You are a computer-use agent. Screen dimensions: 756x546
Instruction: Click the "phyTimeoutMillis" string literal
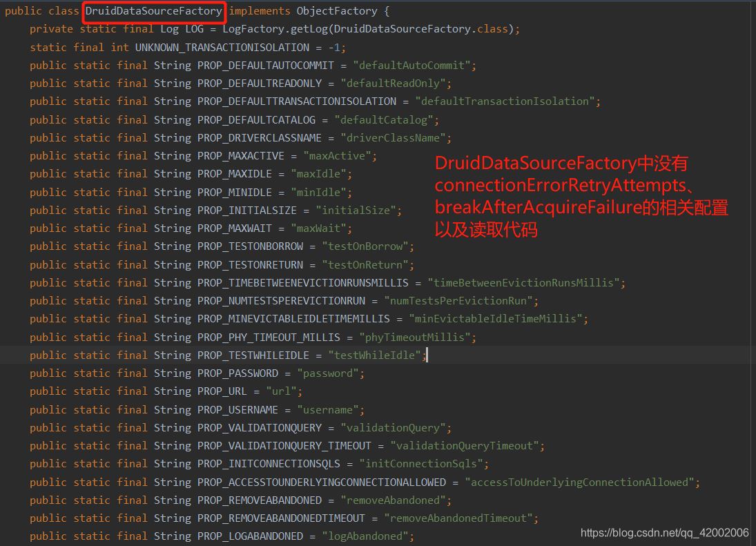(415, 338)
